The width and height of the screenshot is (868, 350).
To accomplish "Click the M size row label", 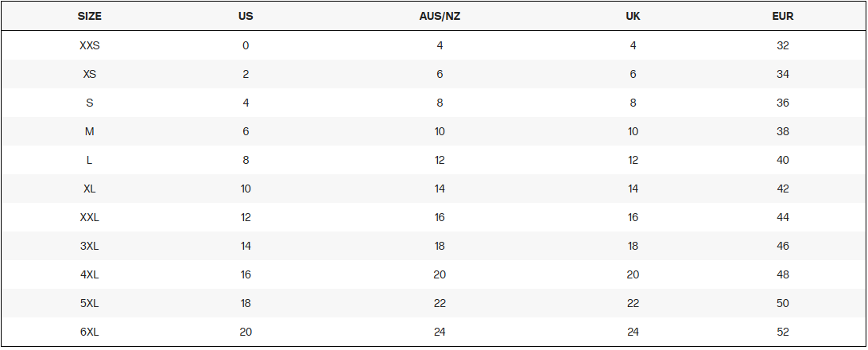I will tap(90, 131).
